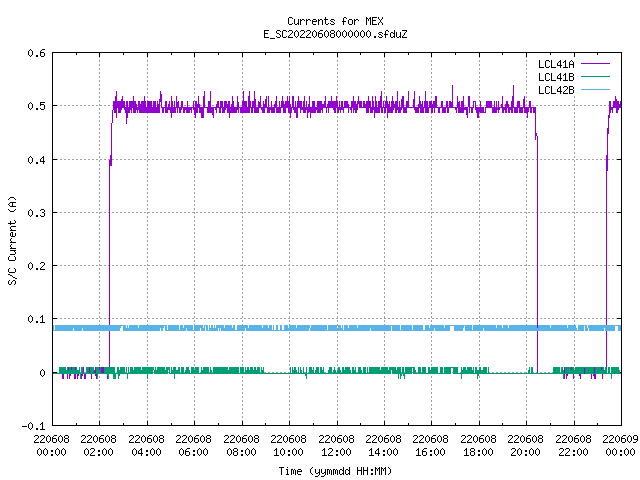The height and width of the screenshot is (480, 640).
Task: Click the 0.4 y-axis tick label
Action: [x=36, y=160]
